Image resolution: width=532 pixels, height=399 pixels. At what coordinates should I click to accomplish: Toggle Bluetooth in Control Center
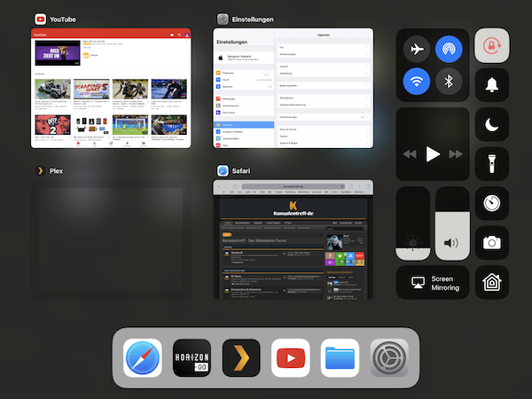click(x=449, y=82)
